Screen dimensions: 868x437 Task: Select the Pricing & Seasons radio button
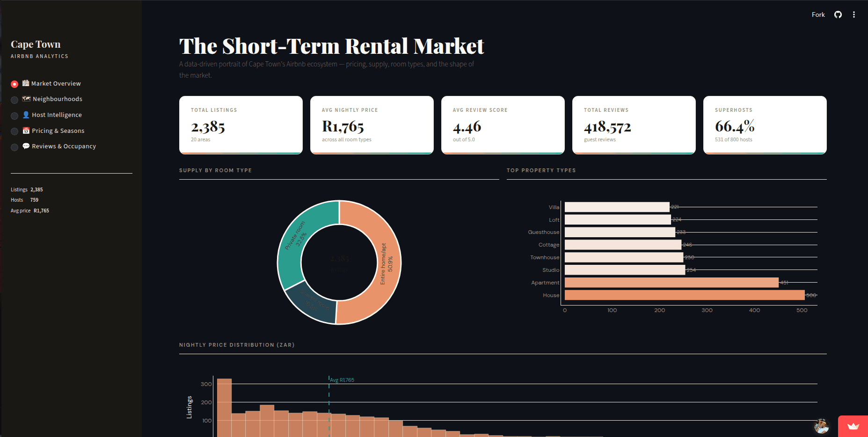tap(15, 131)
